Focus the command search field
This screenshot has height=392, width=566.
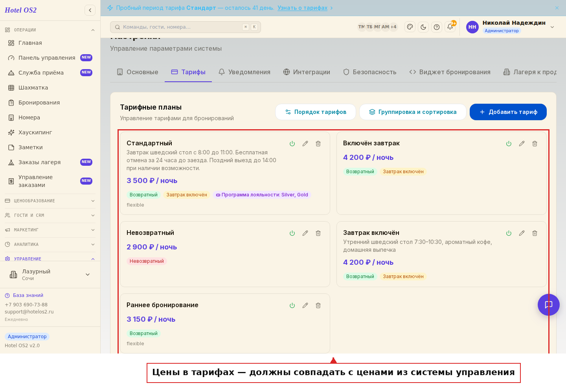(x=186, y=27)
